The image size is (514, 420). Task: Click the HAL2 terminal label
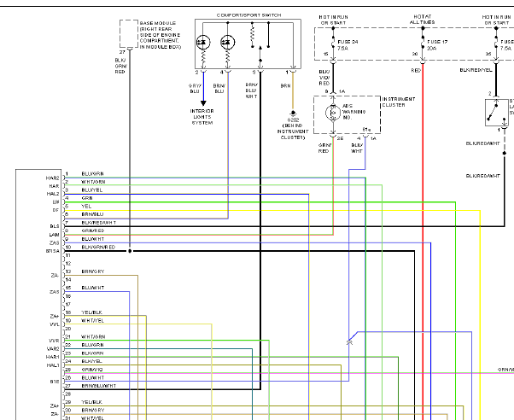coord(53,194)
